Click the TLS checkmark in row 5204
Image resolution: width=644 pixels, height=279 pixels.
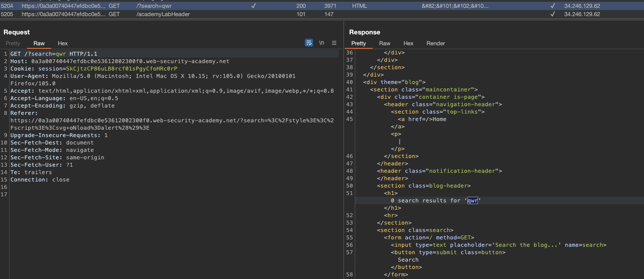tap(553, 6)
